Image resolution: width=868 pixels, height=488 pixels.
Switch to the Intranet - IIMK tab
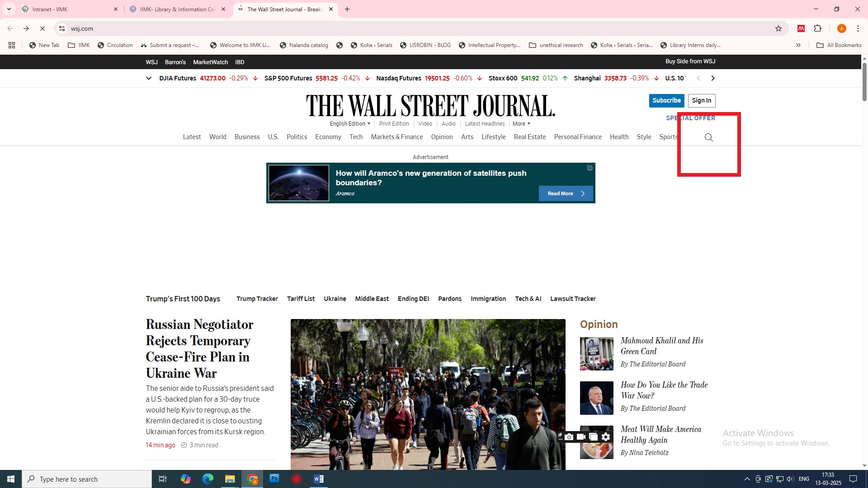click(68, 9)
